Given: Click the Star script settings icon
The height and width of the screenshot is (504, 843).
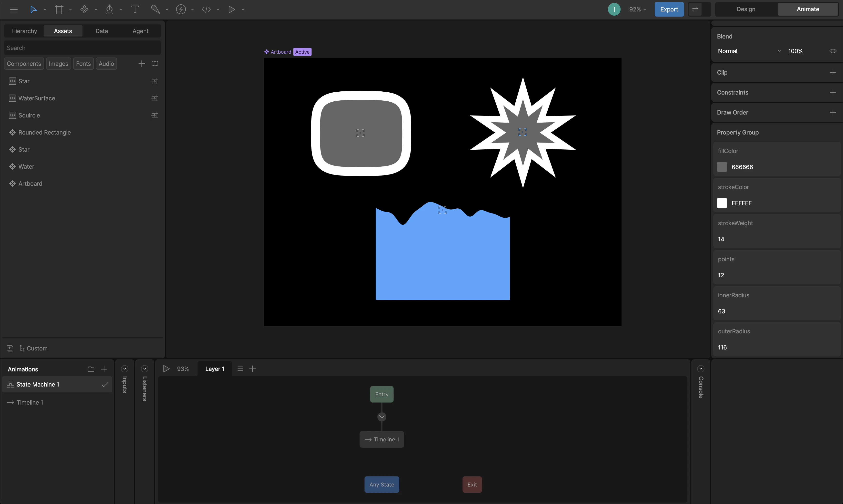Looking at the screenshot, I should point(155,81).
